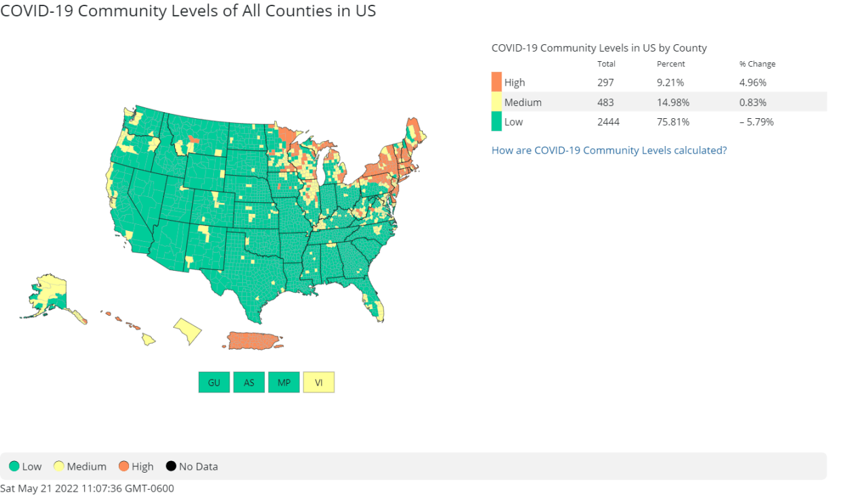Viewport: 868px width, 495px height.
Task: Click the % Change column header
Action: pos(757,64)
